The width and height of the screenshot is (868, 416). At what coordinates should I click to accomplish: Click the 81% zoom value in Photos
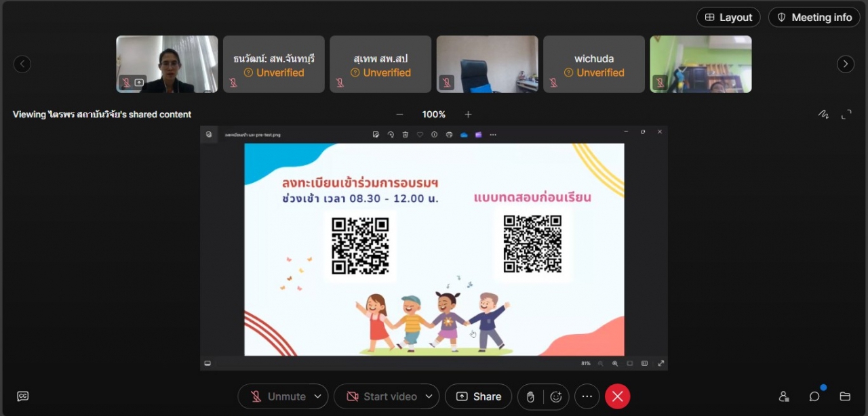586,363
